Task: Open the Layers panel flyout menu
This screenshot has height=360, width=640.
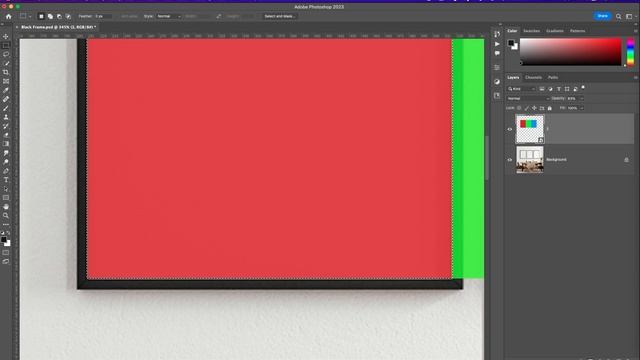Action: [636, 78]
